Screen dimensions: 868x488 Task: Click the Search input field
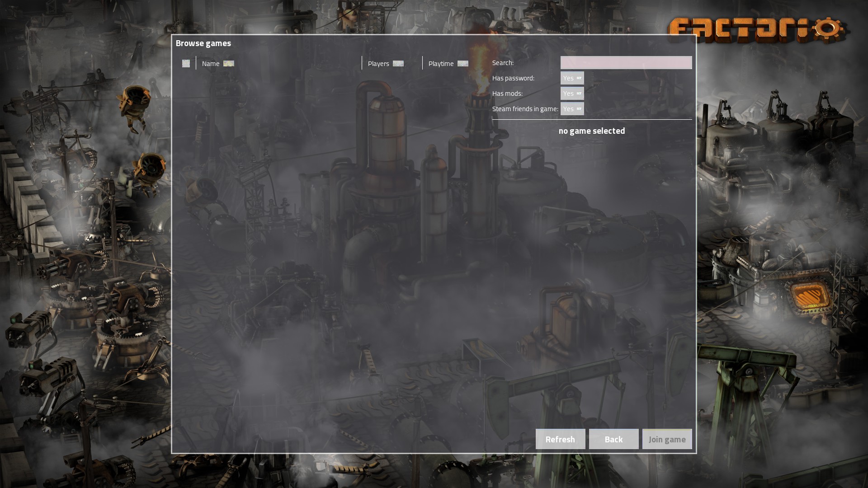[x=626, y=63]
